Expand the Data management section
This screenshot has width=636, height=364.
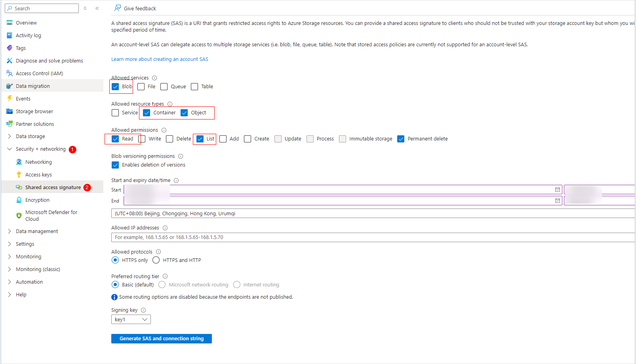point(10,231)
